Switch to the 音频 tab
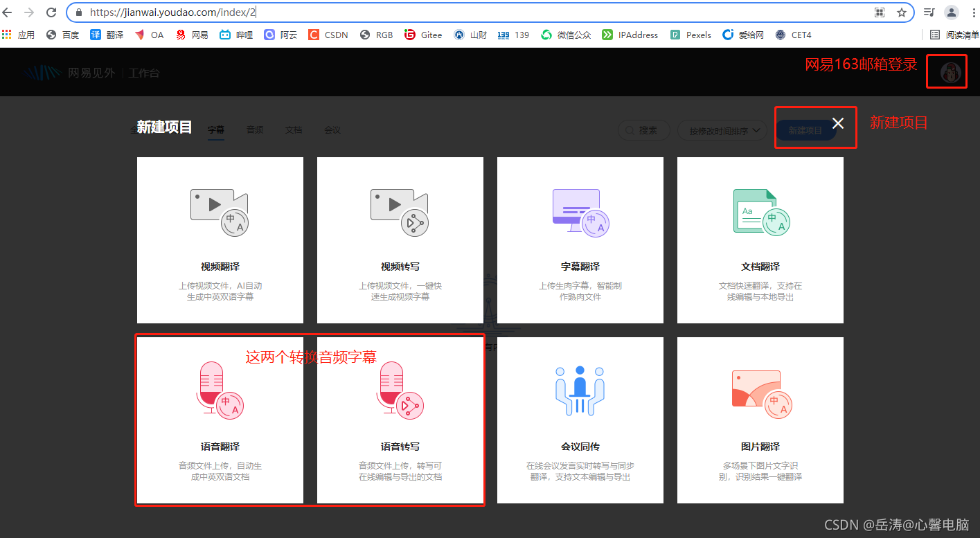The height and width of the screenshot is (538, 980). click(255, 130)
